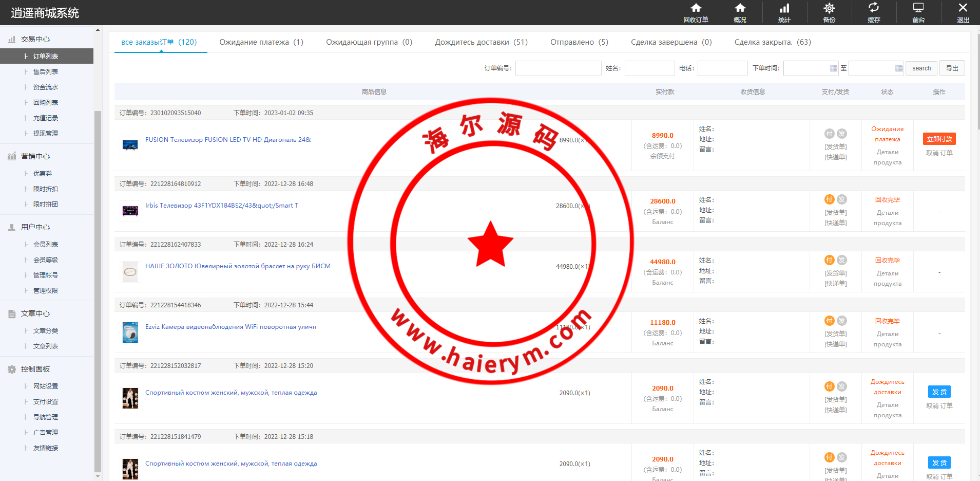The width and height of the screenshot is (980, 481).
Task: Open the storefront via the 前台 monitor icon
Action: coord(918,11)
